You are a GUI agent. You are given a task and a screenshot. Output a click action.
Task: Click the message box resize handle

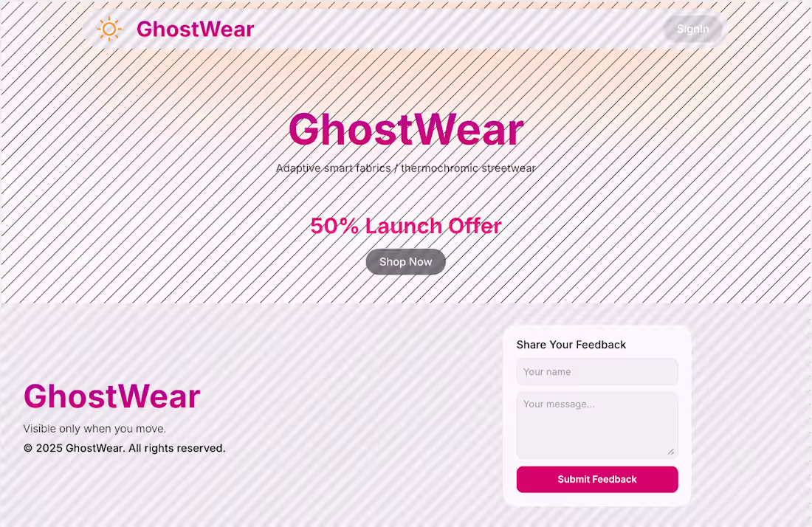[x=671, y=452]
